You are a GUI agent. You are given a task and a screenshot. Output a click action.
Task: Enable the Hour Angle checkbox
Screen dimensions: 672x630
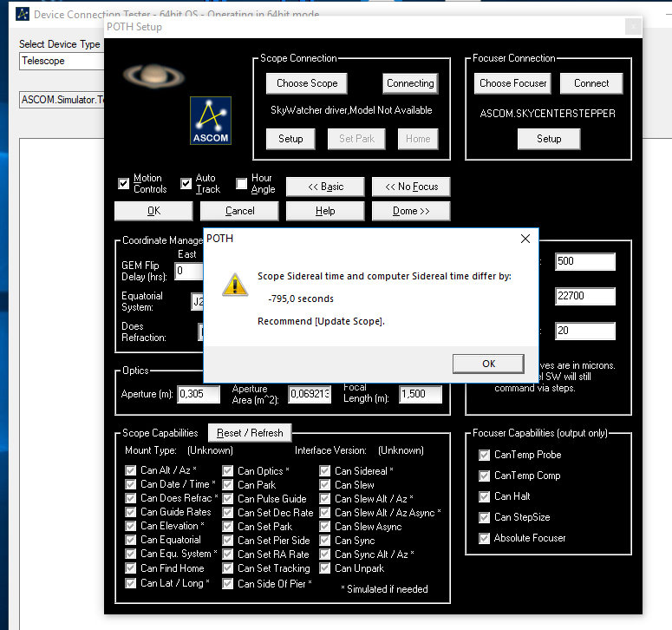tap(242, 184)
